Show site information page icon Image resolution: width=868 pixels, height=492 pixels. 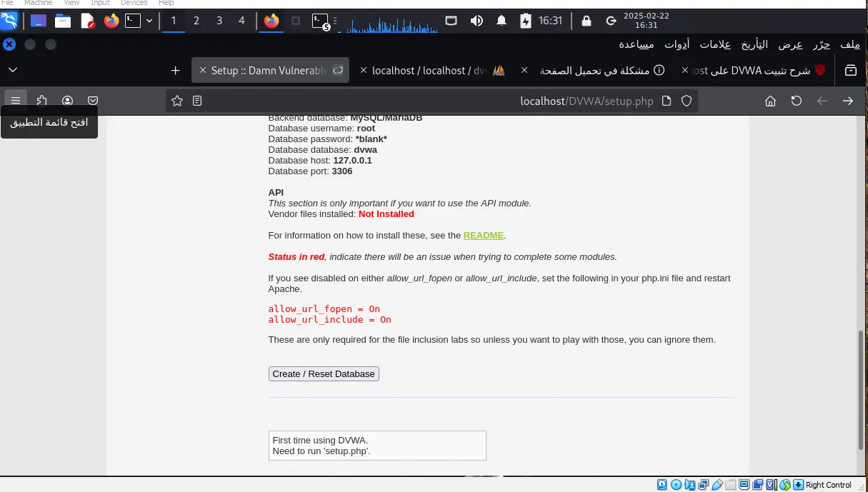667,101
